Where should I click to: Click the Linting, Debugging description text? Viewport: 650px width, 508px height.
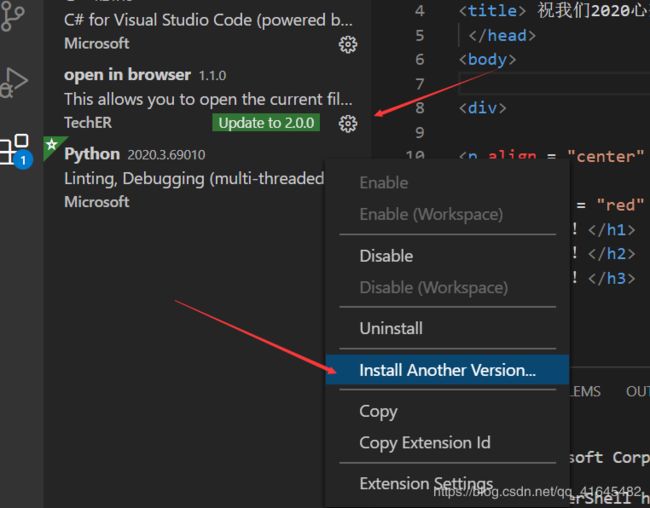coord(194,179)
